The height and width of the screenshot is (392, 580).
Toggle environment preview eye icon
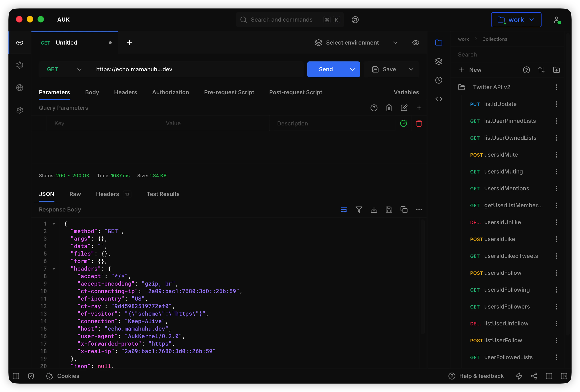click(415, 43)
